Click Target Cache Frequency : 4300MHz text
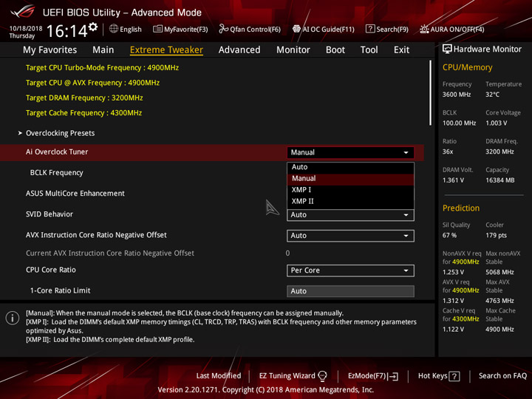Screen dimensions: 532x399 click(x=83, y=112)
